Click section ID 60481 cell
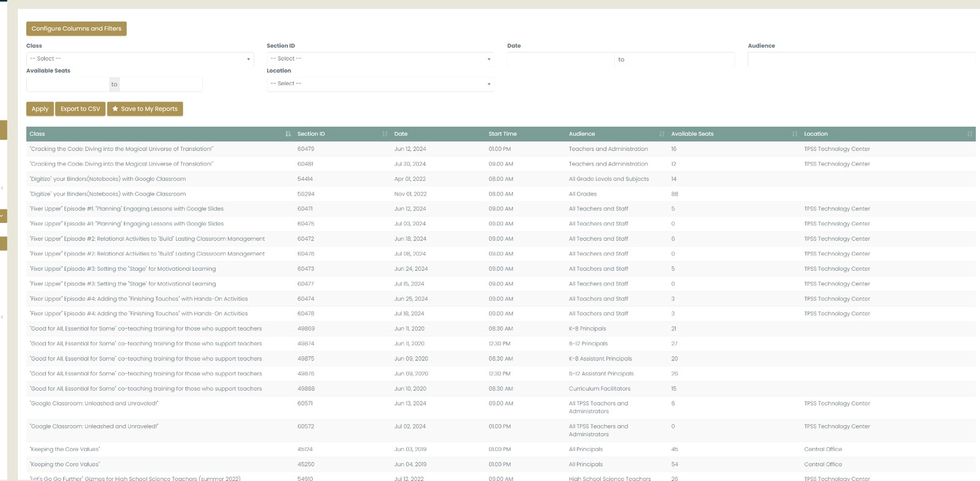 [x=306, y=164]
